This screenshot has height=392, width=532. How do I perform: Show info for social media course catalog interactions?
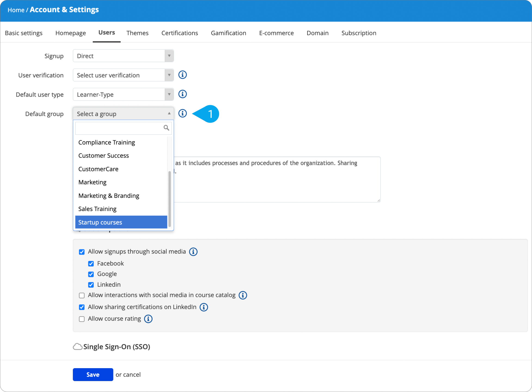coord(243,295)
